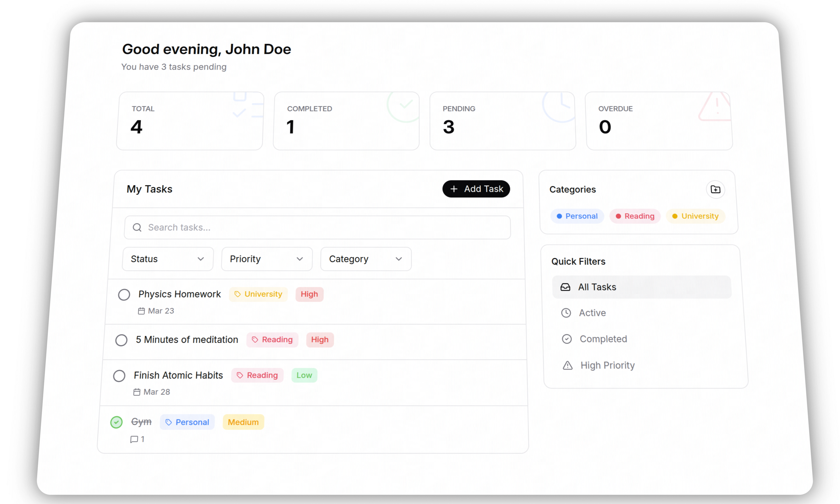
Task: Click the blue dot in Personal chip
Action: tap(559, 216)
